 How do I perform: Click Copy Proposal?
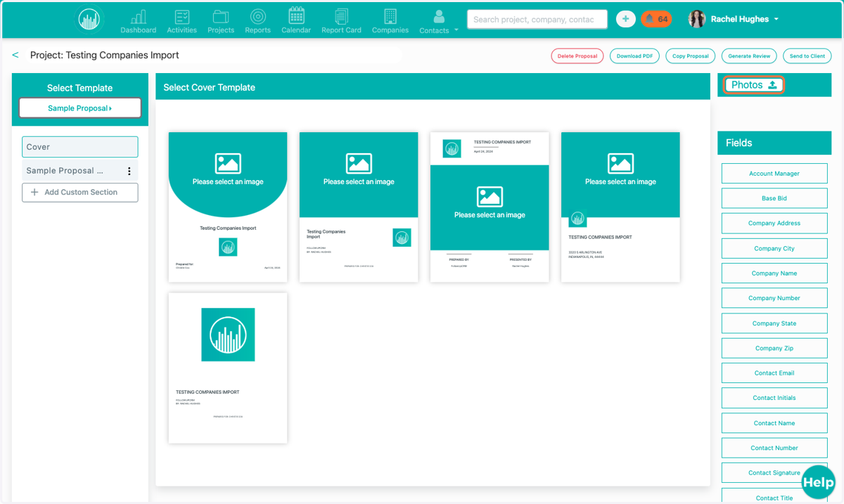pos(690,56)
